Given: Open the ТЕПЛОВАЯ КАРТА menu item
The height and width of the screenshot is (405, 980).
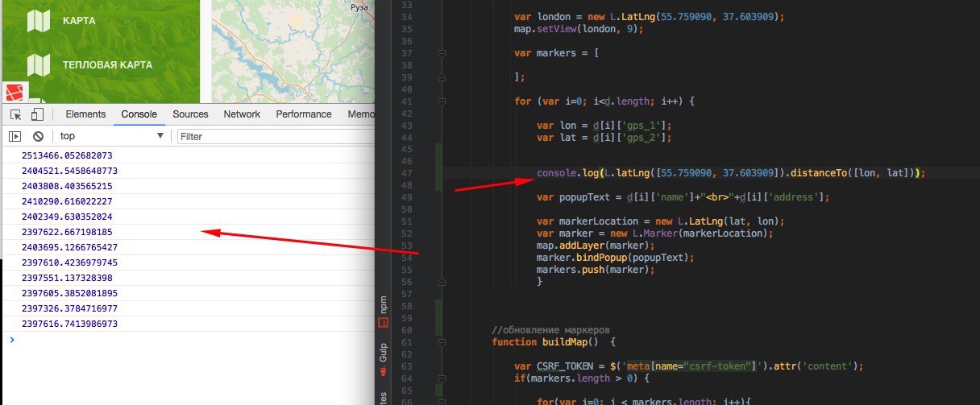Looking at the screenshot, I should pyautogui.click(x=107, y=64).
